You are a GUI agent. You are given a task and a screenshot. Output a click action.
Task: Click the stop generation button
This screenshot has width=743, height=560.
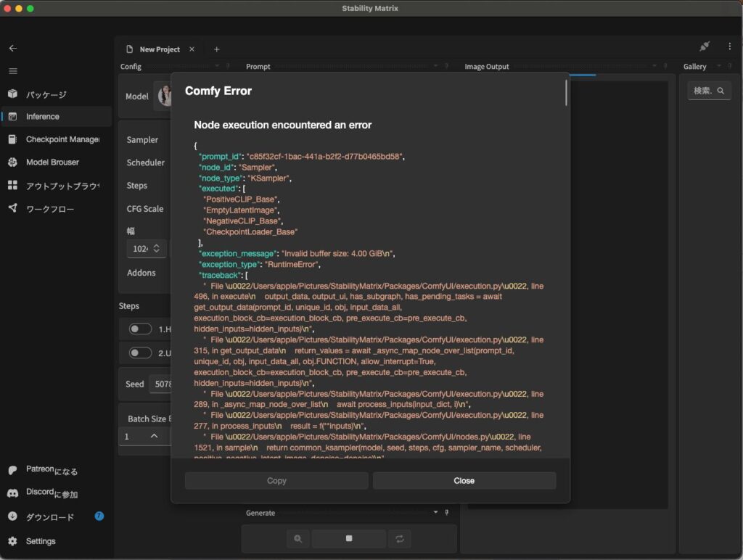click(349, 539)
